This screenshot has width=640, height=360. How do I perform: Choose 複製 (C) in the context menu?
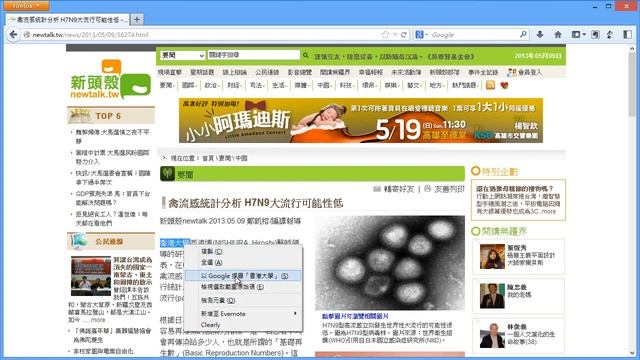point(243,251)
